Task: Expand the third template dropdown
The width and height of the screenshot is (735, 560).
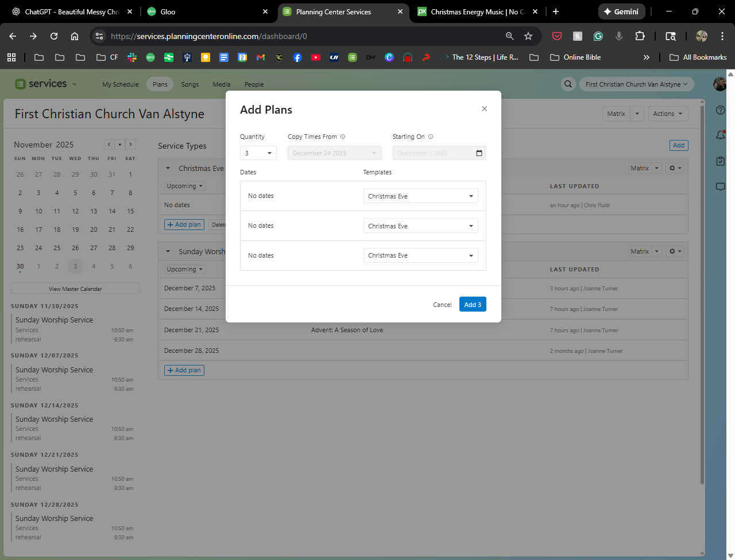Action: point(420,256)
